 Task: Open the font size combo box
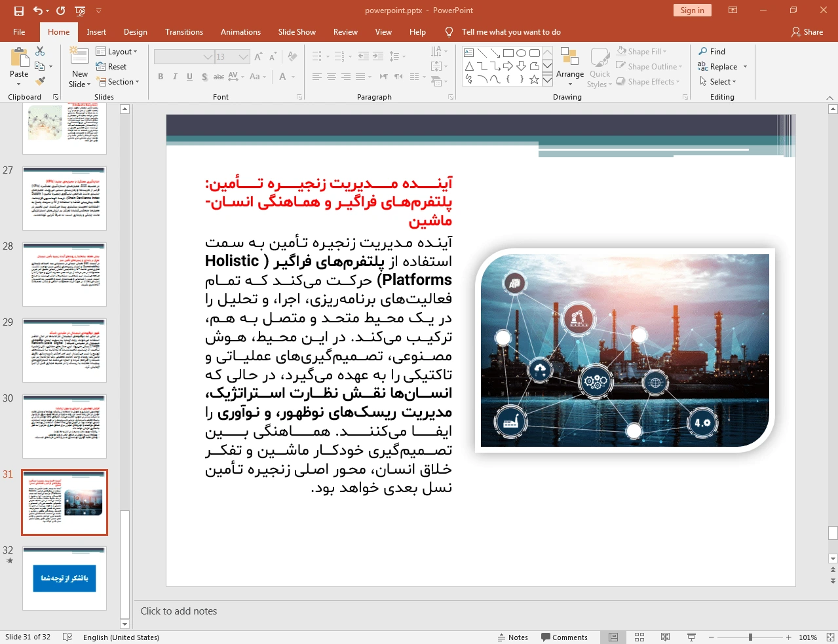232,57
